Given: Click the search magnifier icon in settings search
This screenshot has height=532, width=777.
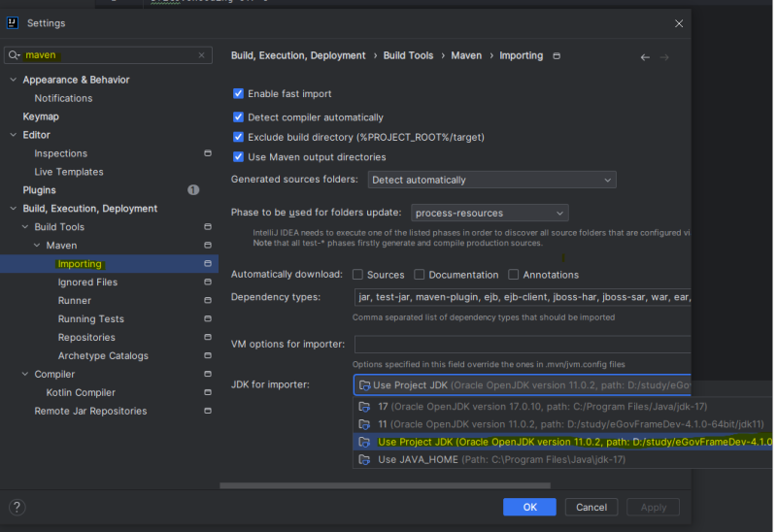Looking at the screenshot, I should pos(14,55).
